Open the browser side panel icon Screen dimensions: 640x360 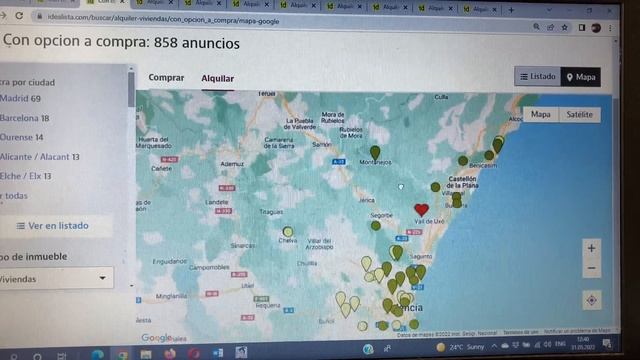pos(582,27)
